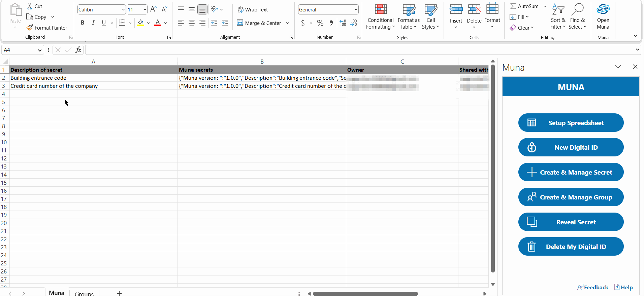Collapse the ribbon using the chevron

pyautogui.click(x=635, y=36)
